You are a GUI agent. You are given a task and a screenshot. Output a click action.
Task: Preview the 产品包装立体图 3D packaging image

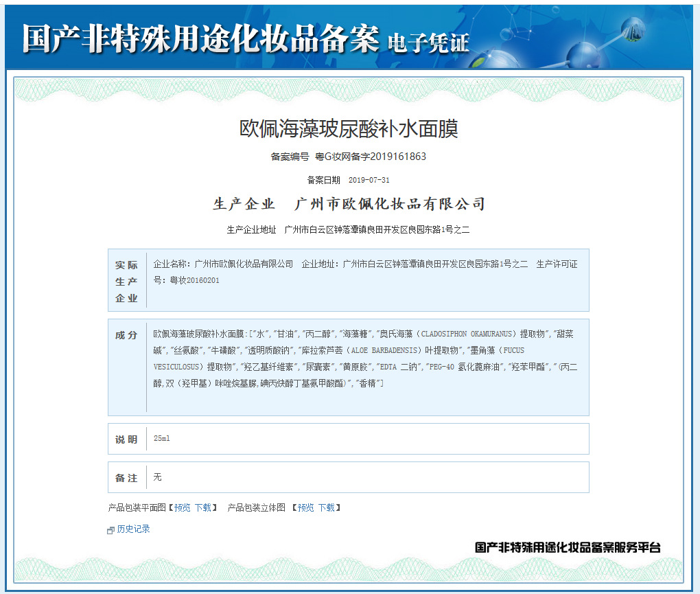(305, 508)
